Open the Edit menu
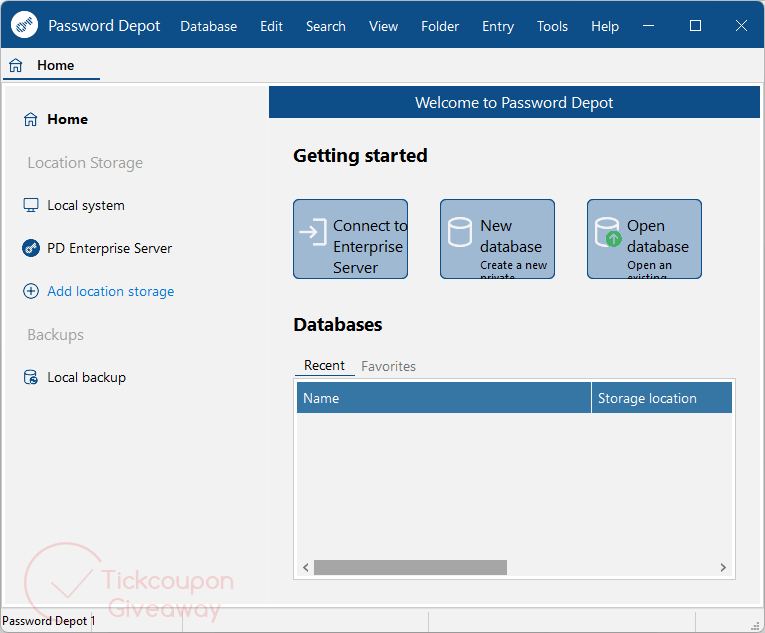 [271, 26]
